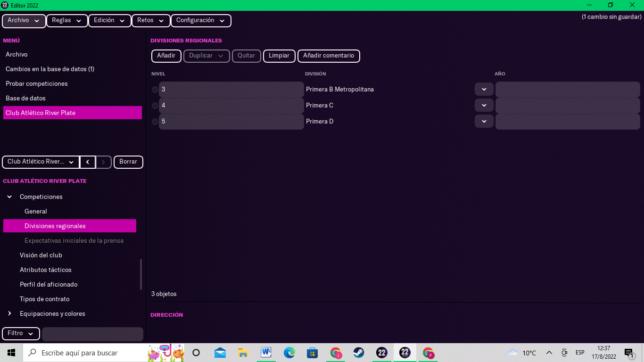Select Probar competiciones in the menu
644x362 pixels.
[73, 84]
